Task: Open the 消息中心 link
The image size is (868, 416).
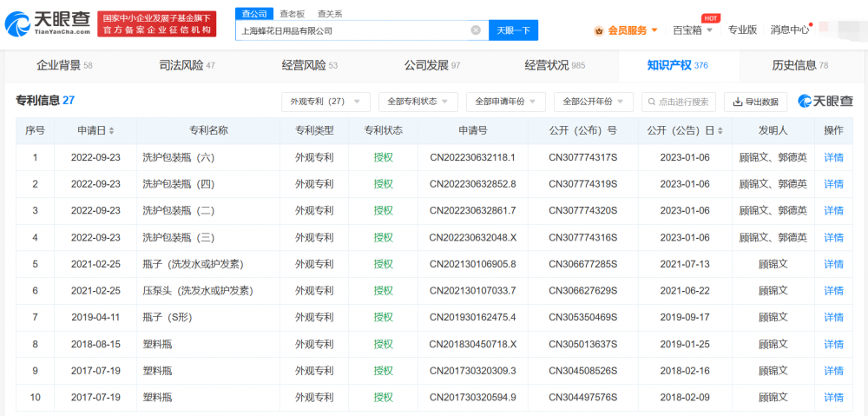Action: 789,30
